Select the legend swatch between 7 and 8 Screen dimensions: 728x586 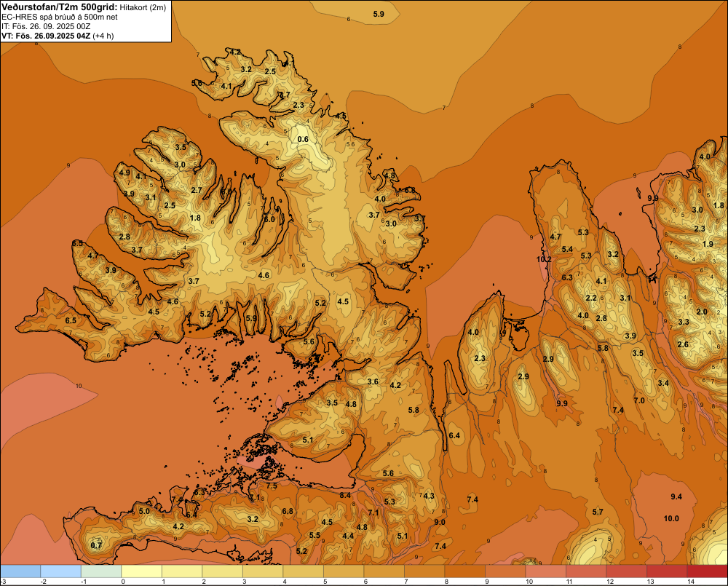point(424,571)
